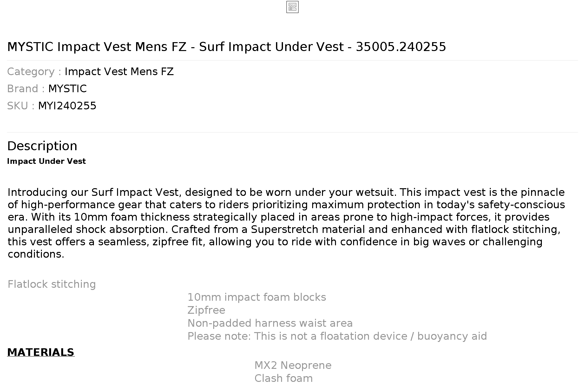Click the Zipfree feature item

tap(206, 310)
